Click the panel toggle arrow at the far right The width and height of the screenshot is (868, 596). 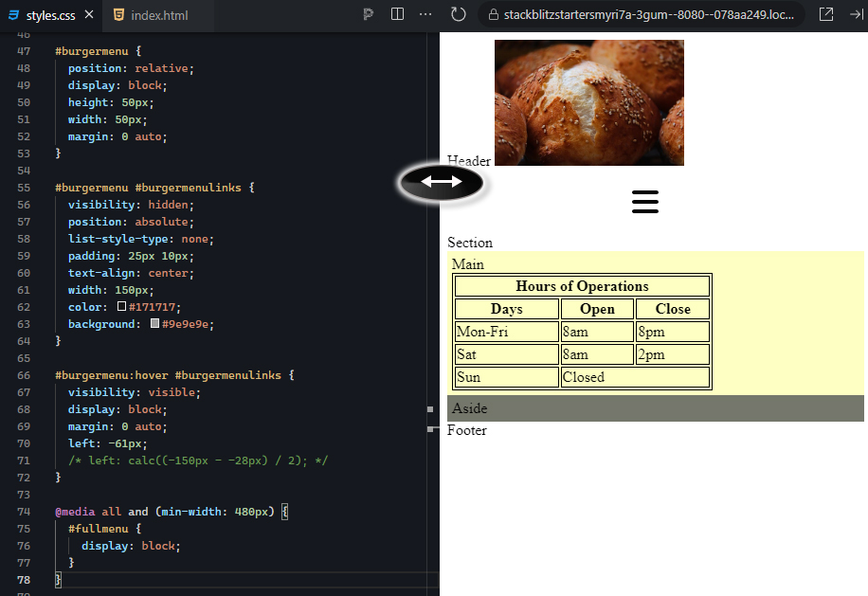point(858,14)
